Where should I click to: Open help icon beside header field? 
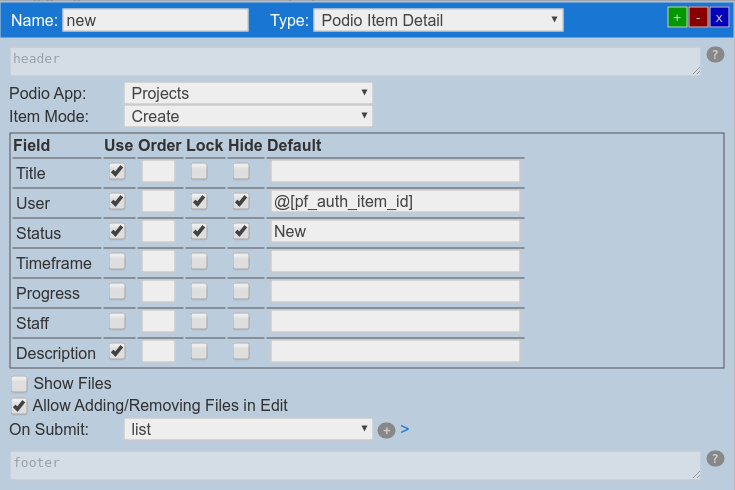point(715,55)
